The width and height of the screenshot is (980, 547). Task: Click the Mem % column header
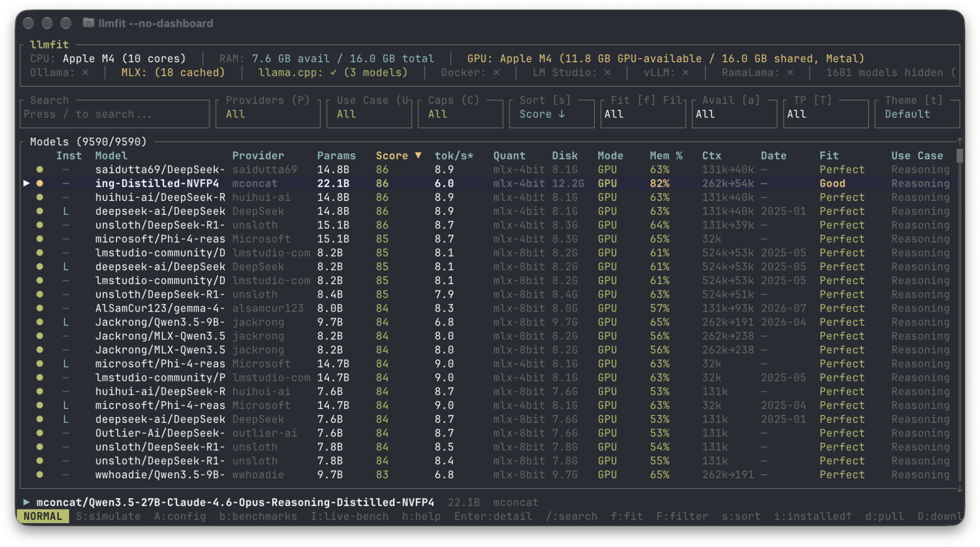click(x=666, y=156)
